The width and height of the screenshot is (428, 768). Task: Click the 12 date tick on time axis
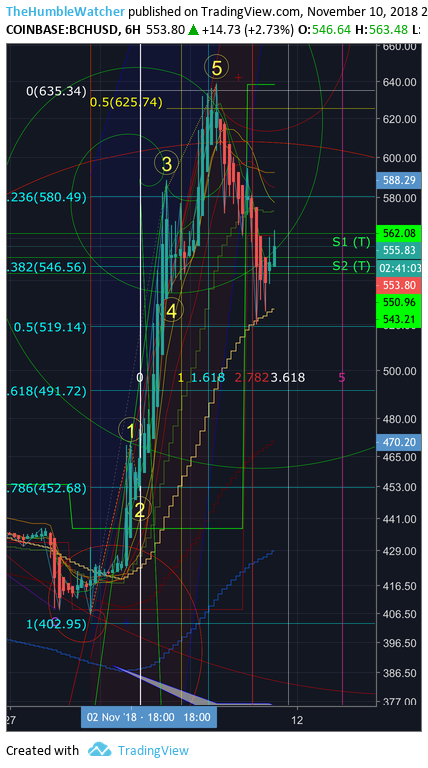[297, 720]
